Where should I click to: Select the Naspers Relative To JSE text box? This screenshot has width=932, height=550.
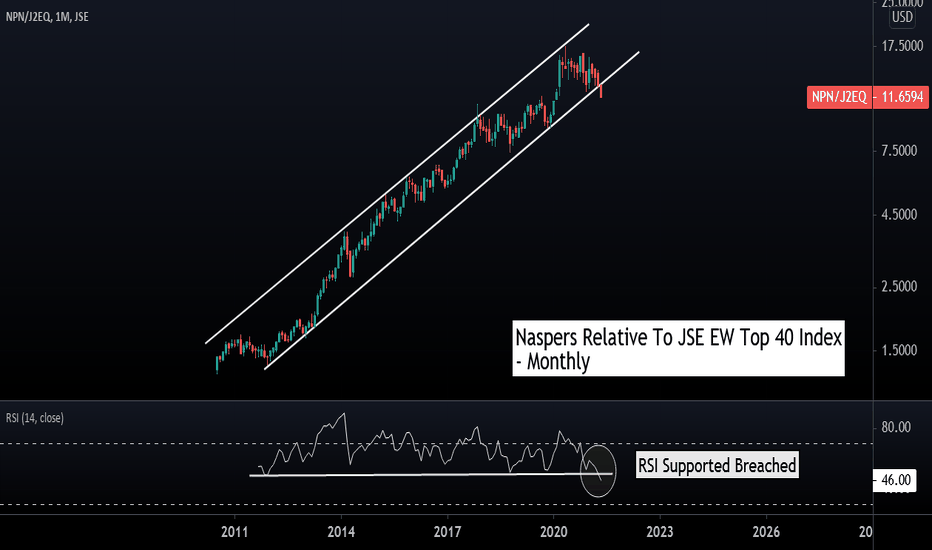678,348
